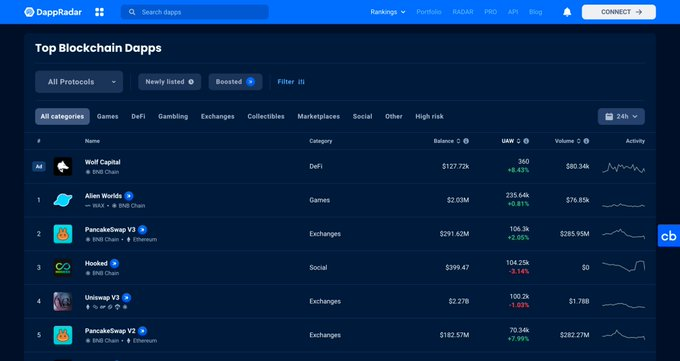Click boosted badge next to Alien Worlds
The height and width of the screenshot is (361, 680).
pos(129,196)
